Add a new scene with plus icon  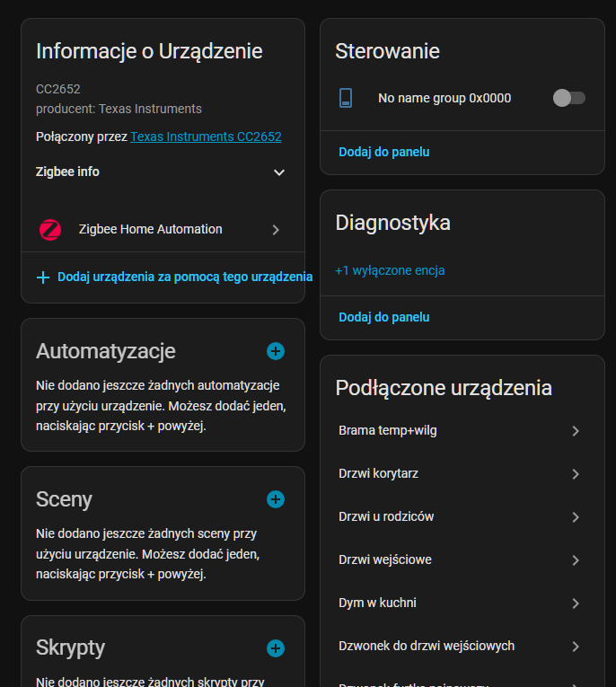(276, 499)
